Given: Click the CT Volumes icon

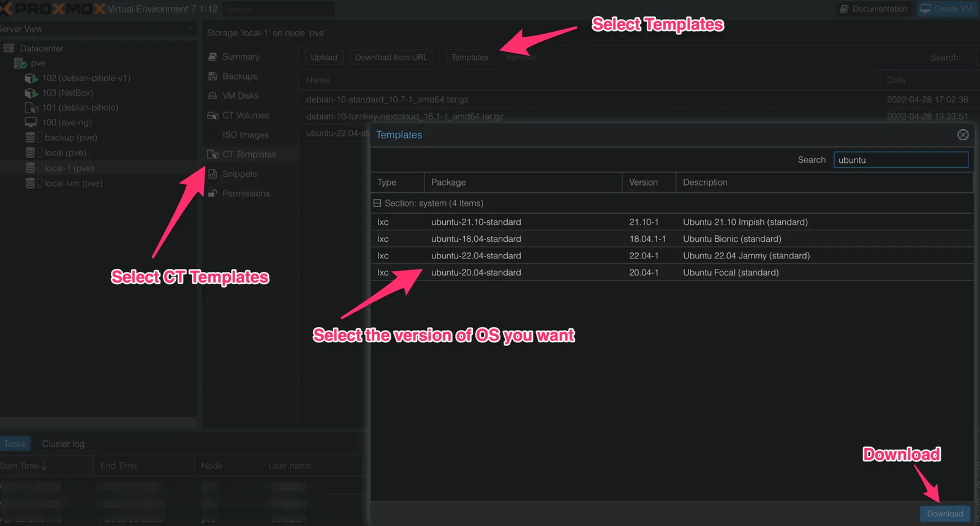Looking at the screenshot, I should pos(213,116).
